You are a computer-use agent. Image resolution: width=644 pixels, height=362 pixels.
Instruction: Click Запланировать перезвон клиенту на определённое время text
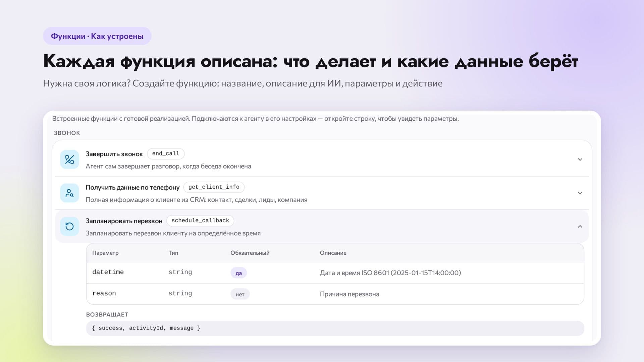click(x=173, y=233)
